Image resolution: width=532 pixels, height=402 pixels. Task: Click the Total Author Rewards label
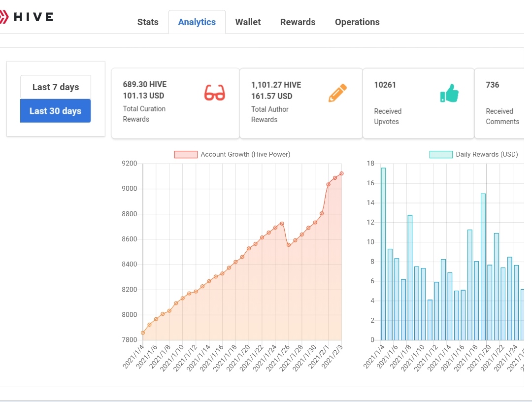[270, 114]
